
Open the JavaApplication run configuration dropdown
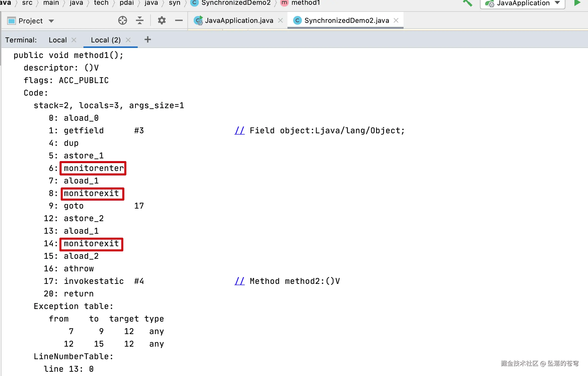(523, 4)
